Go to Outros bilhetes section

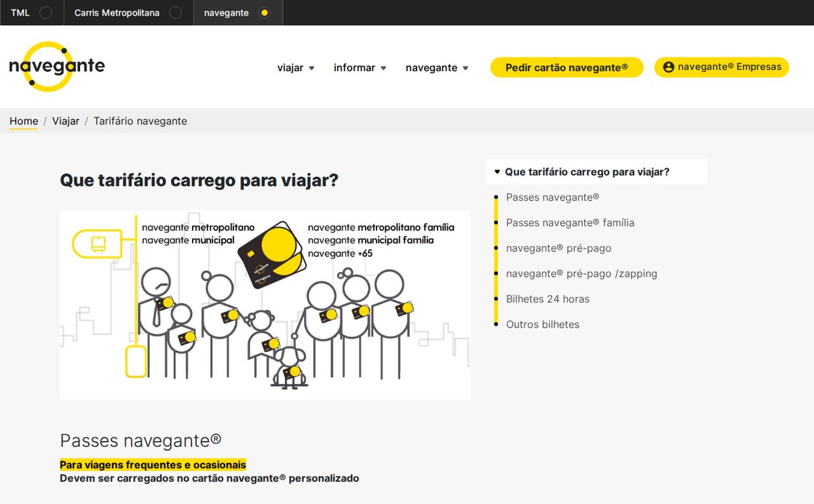point(543,324)
